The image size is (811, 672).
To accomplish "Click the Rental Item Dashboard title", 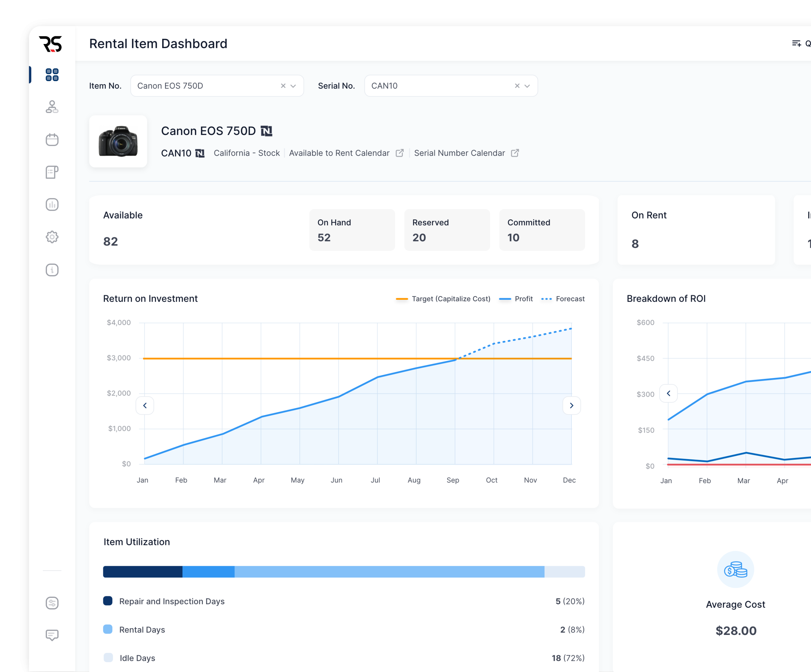I will tap(158, 44).
